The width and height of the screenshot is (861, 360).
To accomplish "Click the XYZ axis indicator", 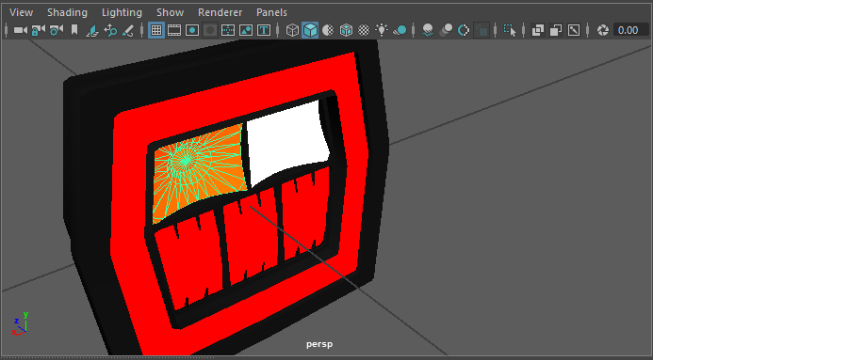I will (x=19, y=324).
